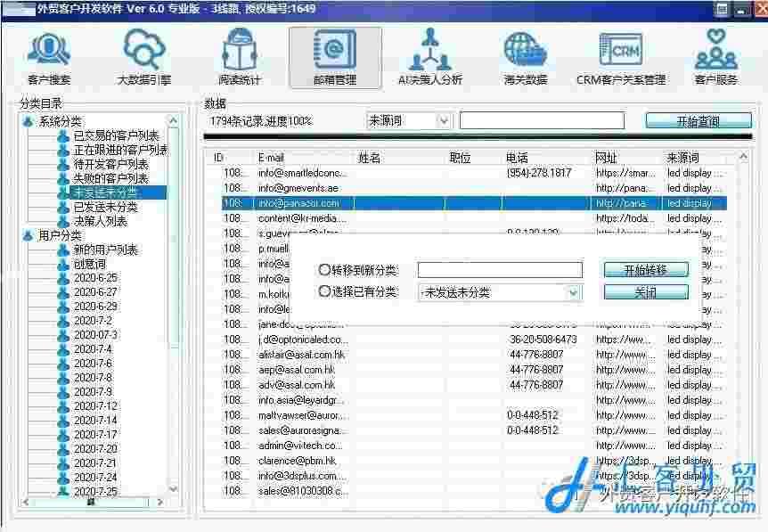
Task: Sort by the E-mail column header
Action: click(x=271, y=158)
